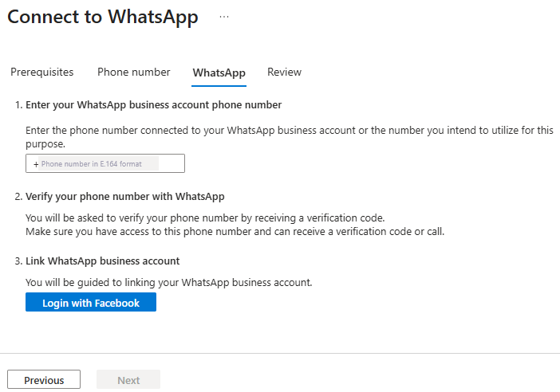Click the disabled Next button
Viewport: 560px width, 392px height.
[x=128, y=379]
